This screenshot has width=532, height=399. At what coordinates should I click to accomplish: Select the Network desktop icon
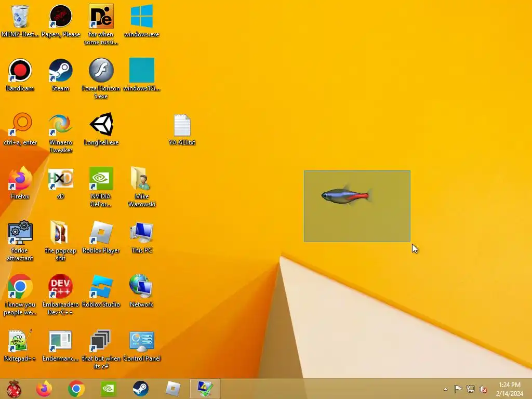[x=141, y=291]
